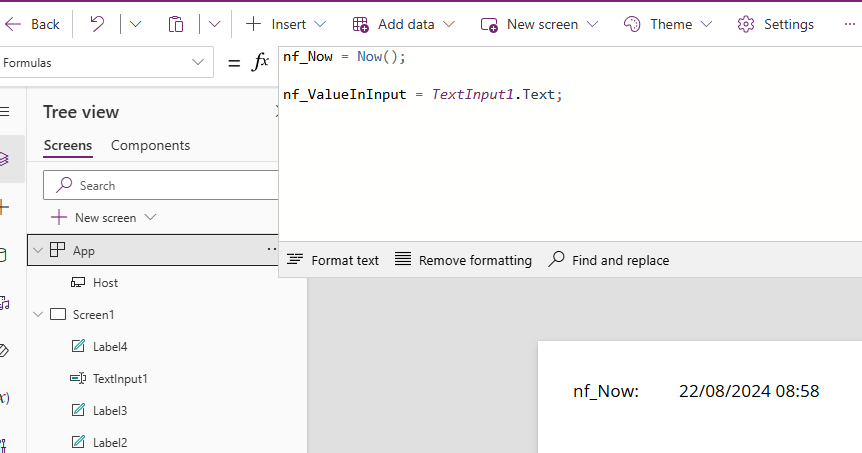
Task: Open the Insert menu
Action: [286, 24]
